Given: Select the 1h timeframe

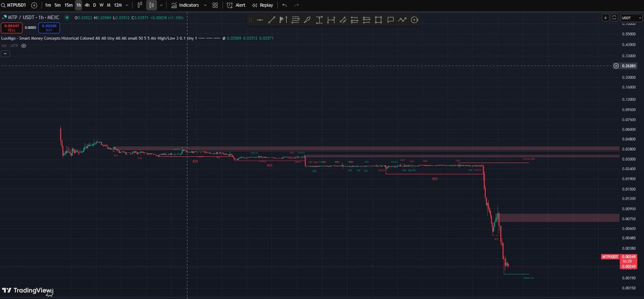Looking at the screenshot, I should tap(78, 5).
